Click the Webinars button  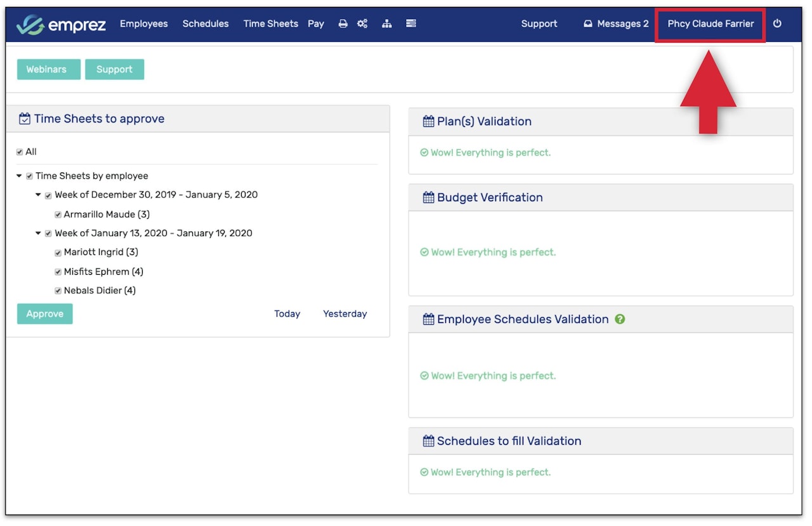pyautogui.click(x=46, y=70)
